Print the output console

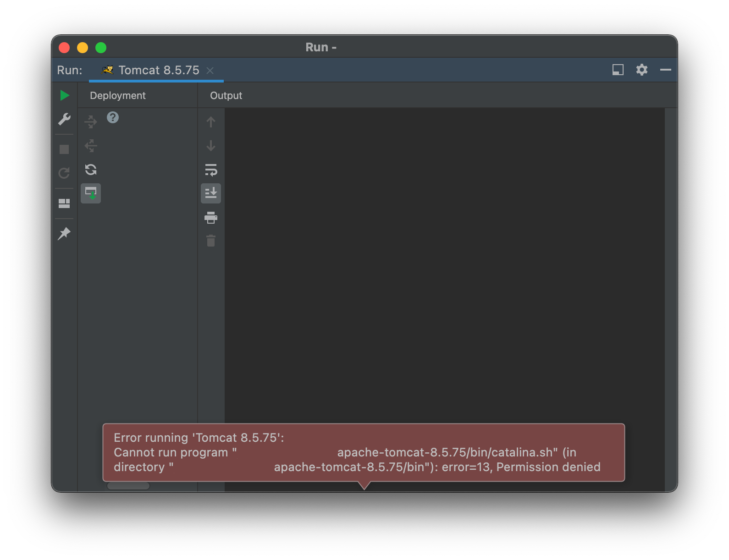tap(211, 217)
